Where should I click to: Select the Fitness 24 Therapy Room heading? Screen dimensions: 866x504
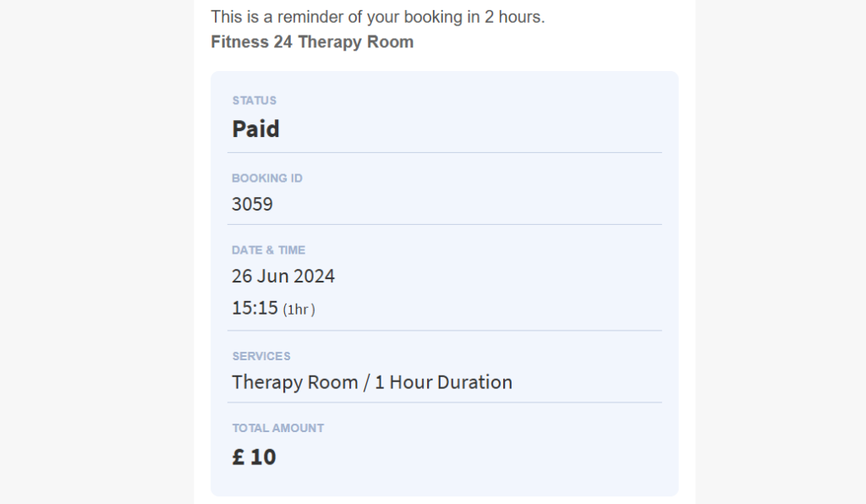point(312,41)
